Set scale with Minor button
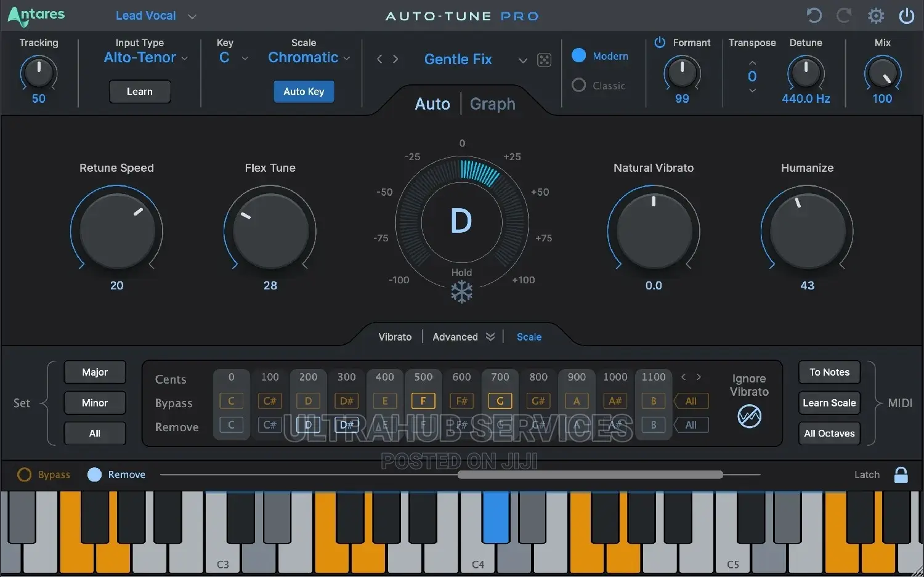This screenshot has width=924, height=577. pos(95,403)
